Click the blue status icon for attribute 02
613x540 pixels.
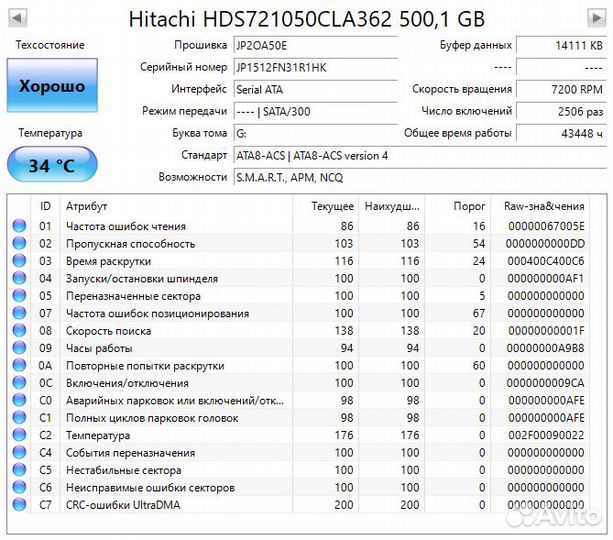(19, 243)
